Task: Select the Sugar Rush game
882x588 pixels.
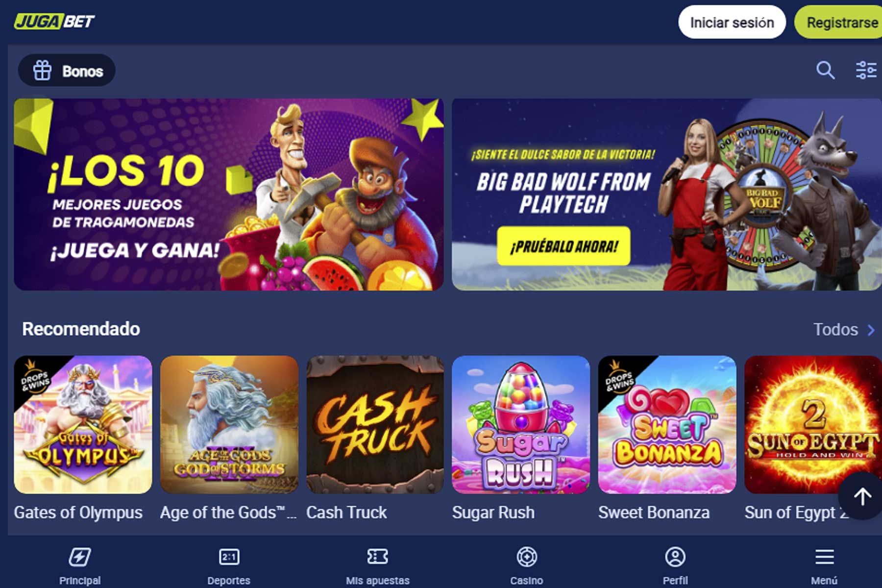Action: point(521,425)
